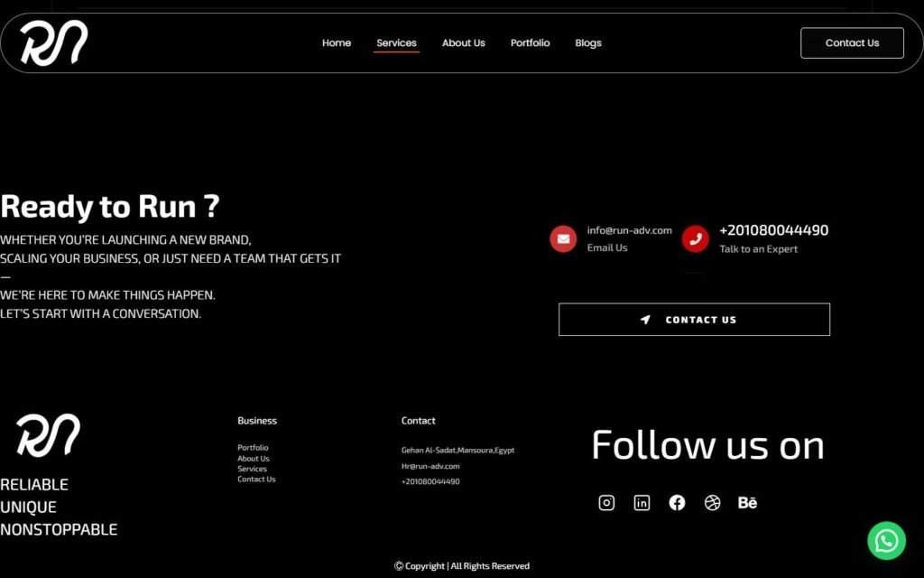Open the Instagram profile icon
Image resolution: width=924 pixels, height=578 pixels.
[606, 502]
